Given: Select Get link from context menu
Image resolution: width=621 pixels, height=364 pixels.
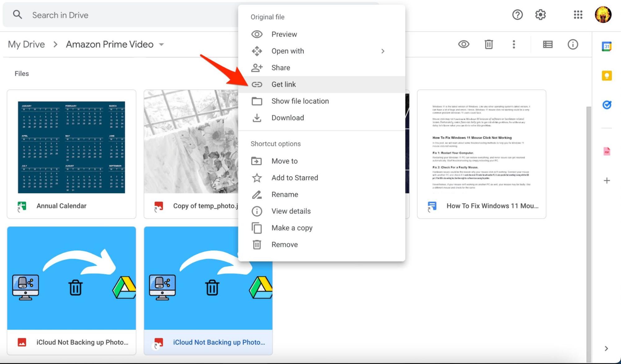Looking at the screenshot, I should (x=283, y=84).
